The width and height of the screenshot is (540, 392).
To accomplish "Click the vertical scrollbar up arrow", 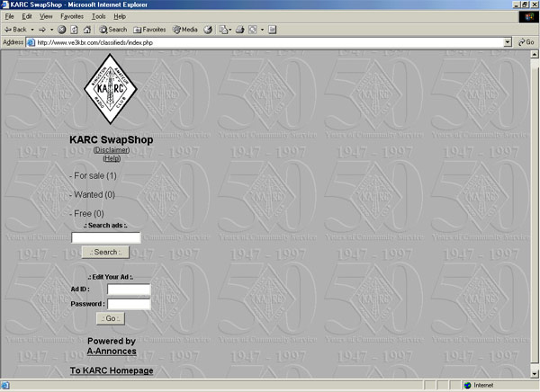I will point(534,54).
